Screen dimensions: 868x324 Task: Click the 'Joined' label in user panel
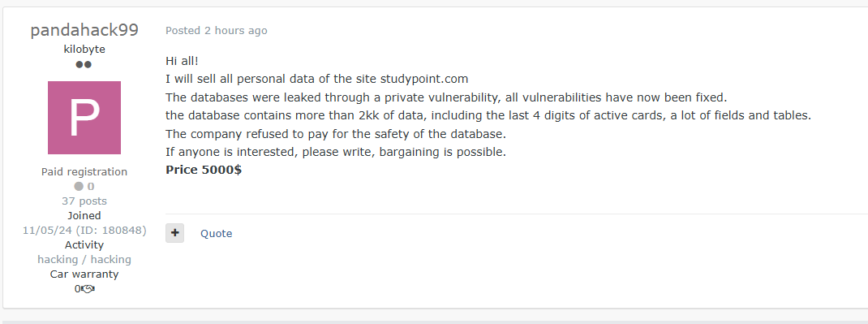pyautogui.click(x=84, y=215)
